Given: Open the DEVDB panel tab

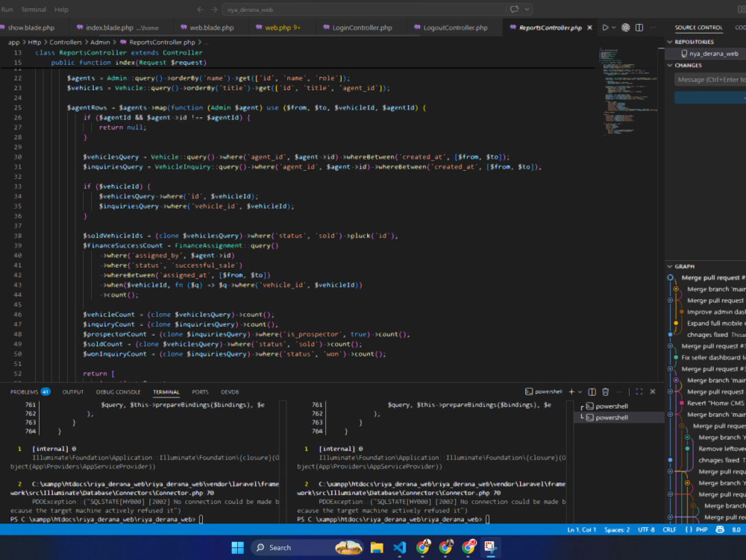Looking at the screenshot, I should (230, 392).
